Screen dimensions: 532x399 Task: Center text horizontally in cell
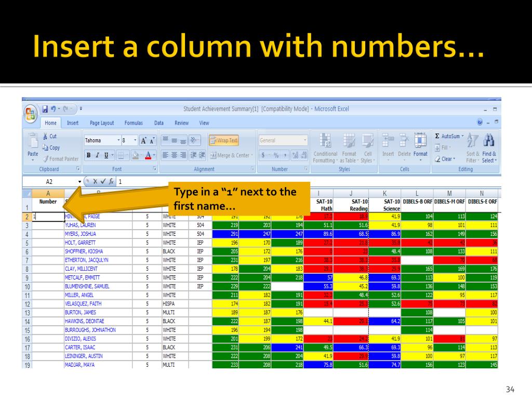(174, 155)
